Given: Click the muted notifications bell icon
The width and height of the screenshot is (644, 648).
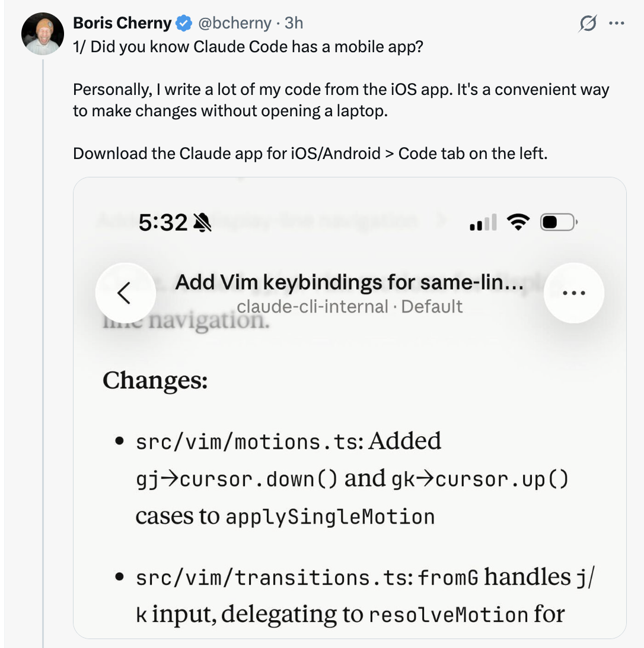Looking at the screenshot, I should pyautogui.click(x=203, y=221).
